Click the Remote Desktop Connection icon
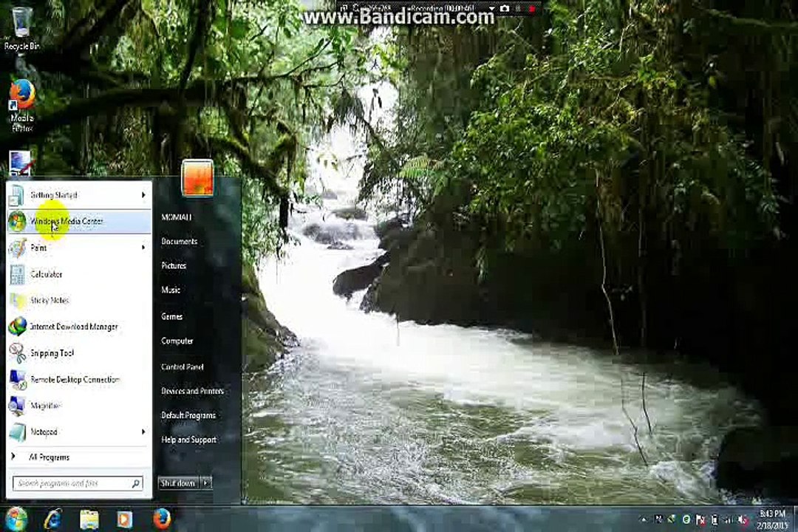Viewport: 798px width, 532px height. [17, 380]
